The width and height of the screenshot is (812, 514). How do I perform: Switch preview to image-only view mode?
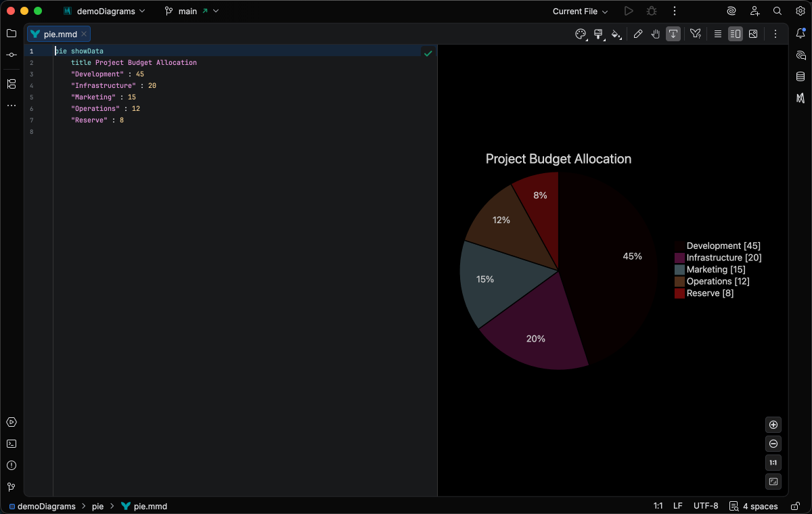coord(753,34)
